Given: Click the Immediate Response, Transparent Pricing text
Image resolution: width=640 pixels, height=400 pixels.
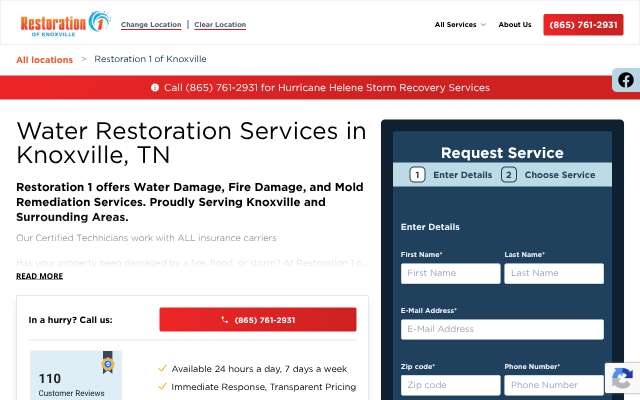Looking at the screenshot, I should point(264,387).
